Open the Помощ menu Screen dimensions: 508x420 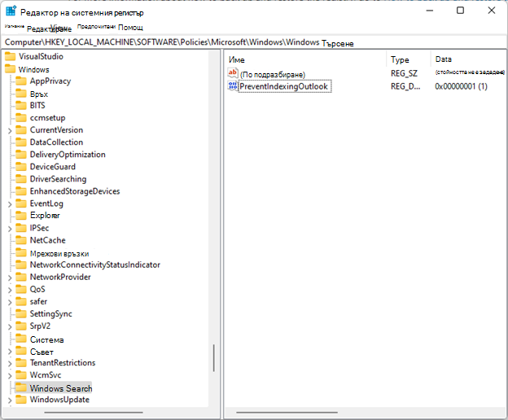[130, 28]
